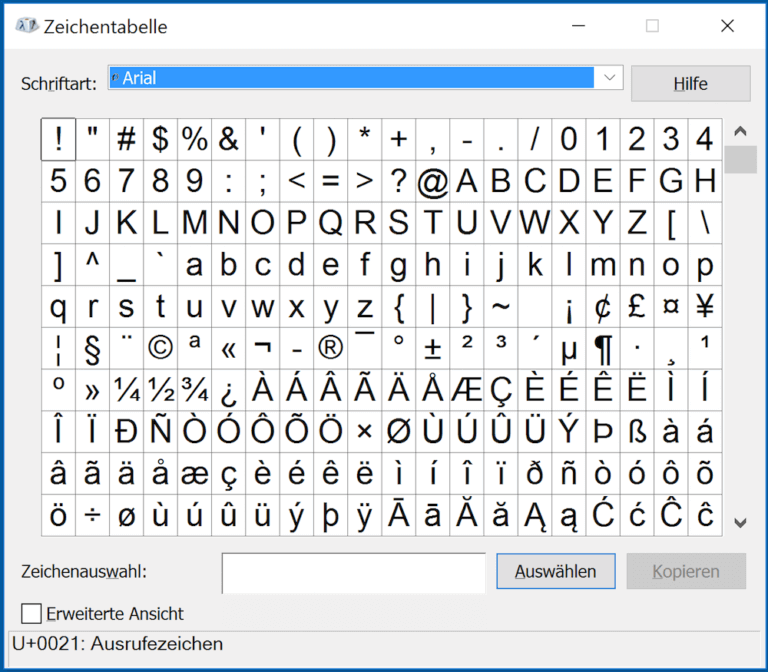Select the yen ¥ currency symbol
The height and width of the screenshot is (672, 768).
[x=705, y=307]
